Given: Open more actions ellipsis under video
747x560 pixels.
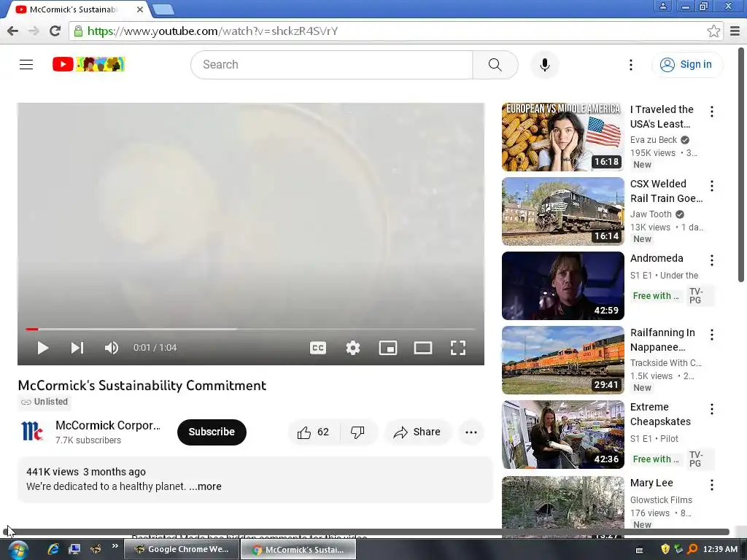Looking at the screenshot, I should click(x=471, y=432).
